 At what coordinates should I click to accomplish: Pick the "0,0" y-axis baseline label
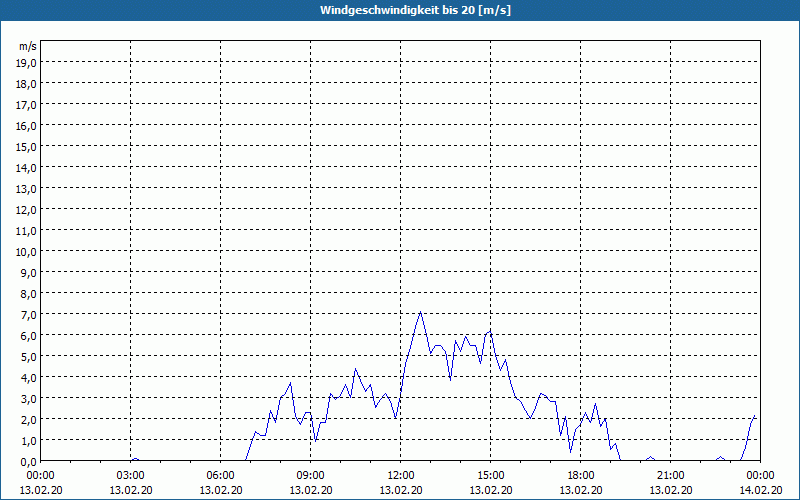click(29, 461)
